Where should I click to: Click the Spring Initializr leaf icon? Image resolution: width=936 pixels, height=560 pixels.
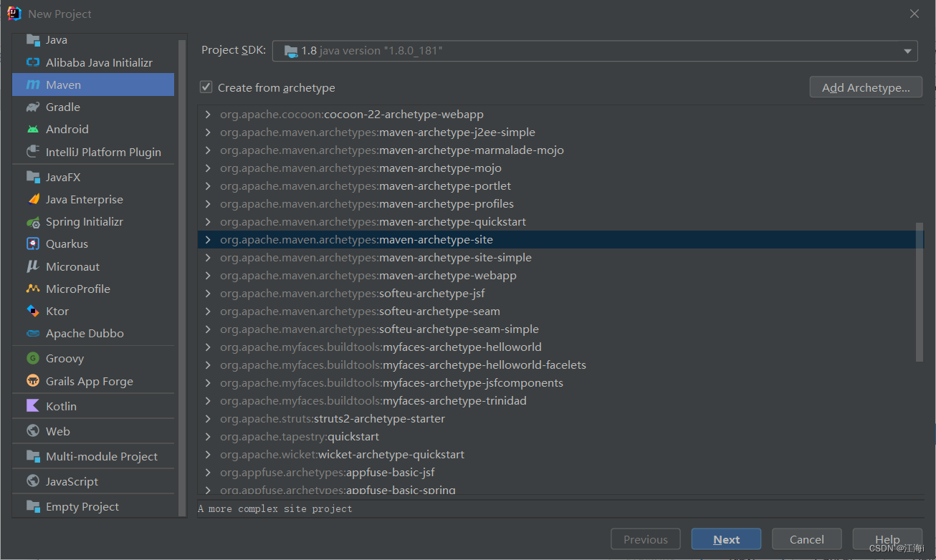pos(33,221)
